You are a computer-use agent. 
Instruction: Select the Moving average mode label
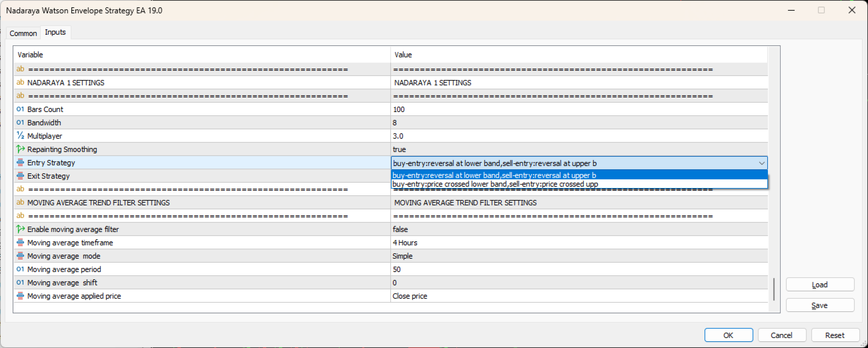click(x=64, y=256)
